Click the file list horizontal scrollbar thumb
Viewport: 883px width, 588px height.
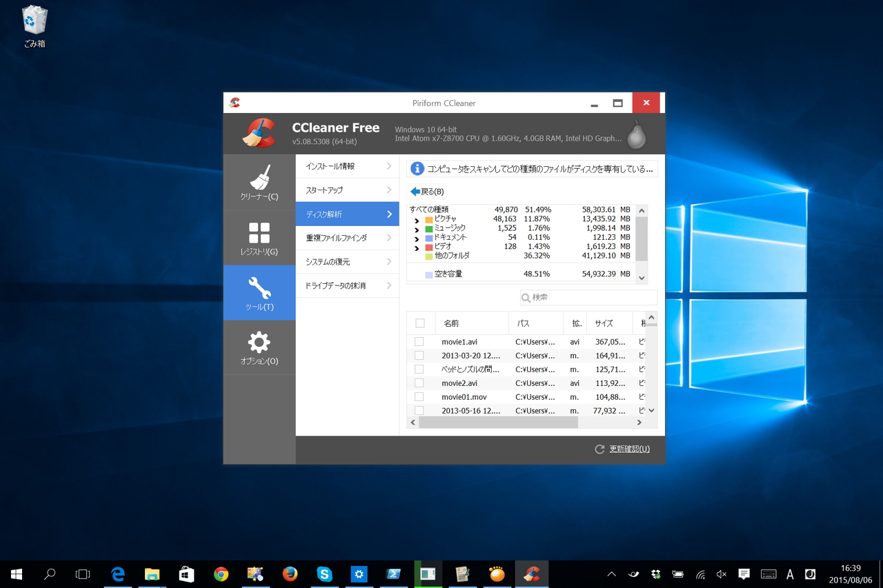pyautogui.click(x=498, y=423)
